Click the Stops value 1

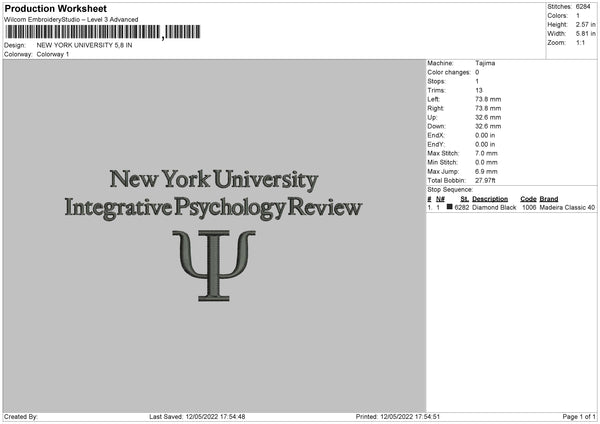[x=477, y=81]
